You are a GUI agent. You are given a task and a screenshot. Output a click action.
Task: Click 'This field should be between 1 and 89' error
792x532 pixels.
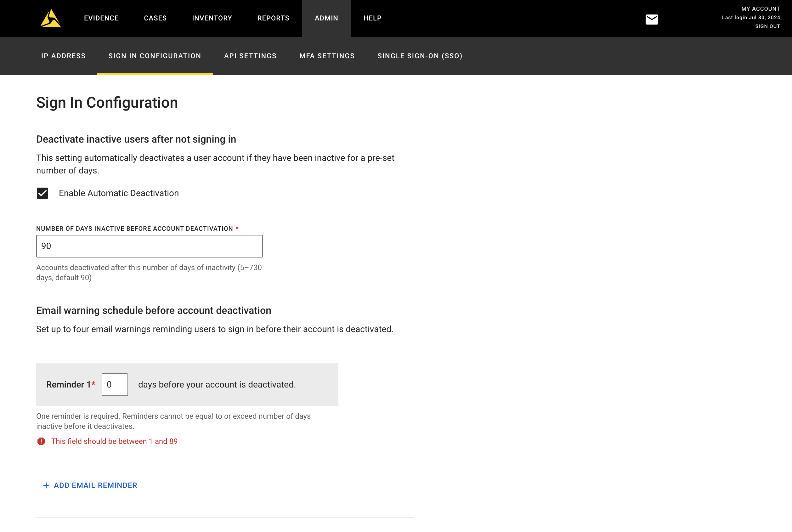coord(114,441)
